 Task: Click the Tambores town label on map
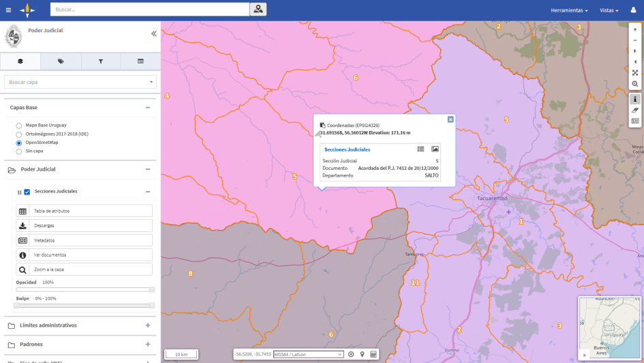(414, 254)
